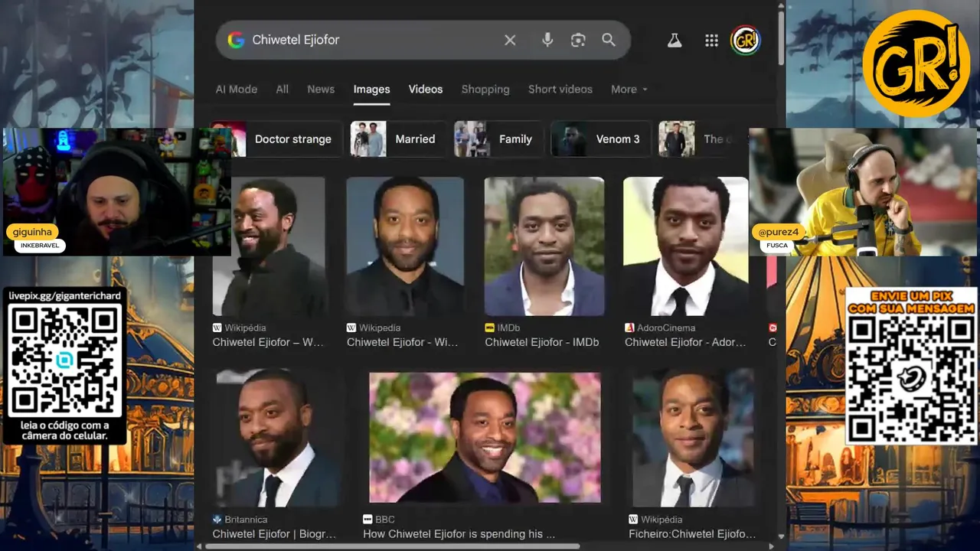Open the IMDb image thumbnail
The width and height of the screenshot is (980, 551).
[544, 246]
